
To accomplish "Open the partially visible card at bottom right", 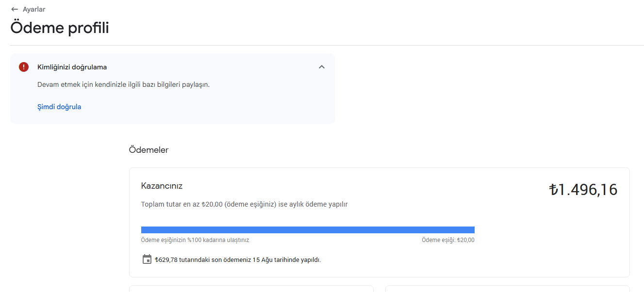I will [508, 289].
